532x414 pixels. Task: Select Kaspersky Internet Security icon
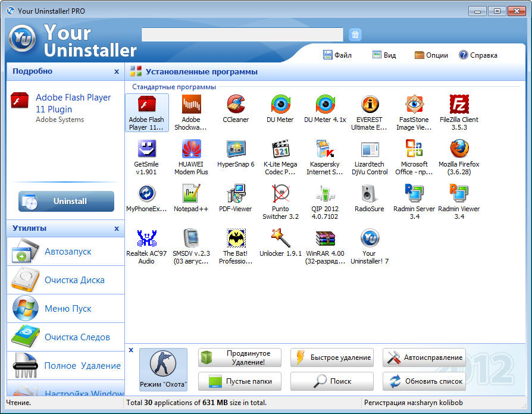coord(325,150)
